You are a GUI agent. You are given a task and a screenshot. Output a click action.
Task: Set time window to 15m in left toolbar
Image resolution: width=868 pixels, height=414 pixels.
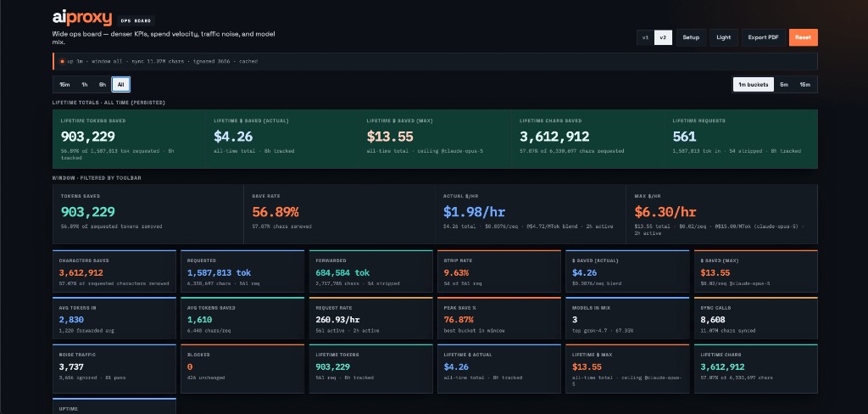pyautogui.click(x=64, y=85)
